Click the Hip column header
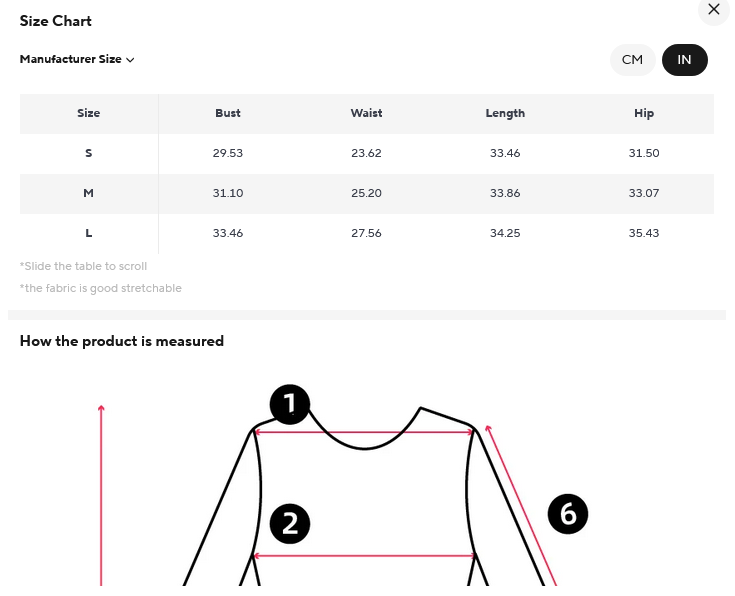This screenshot has width=735, height=596. (x=644, y=113)
